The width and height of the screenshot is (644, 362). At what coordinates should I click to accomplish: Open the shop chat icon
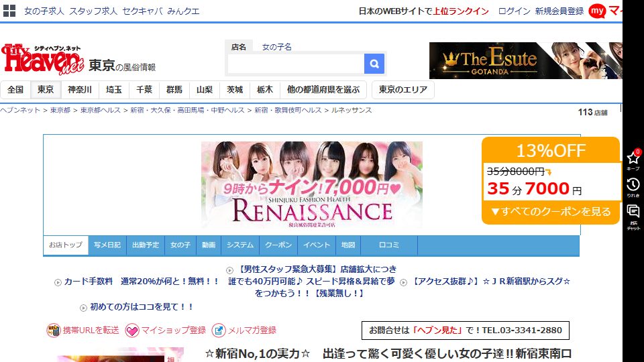point(633,211)
